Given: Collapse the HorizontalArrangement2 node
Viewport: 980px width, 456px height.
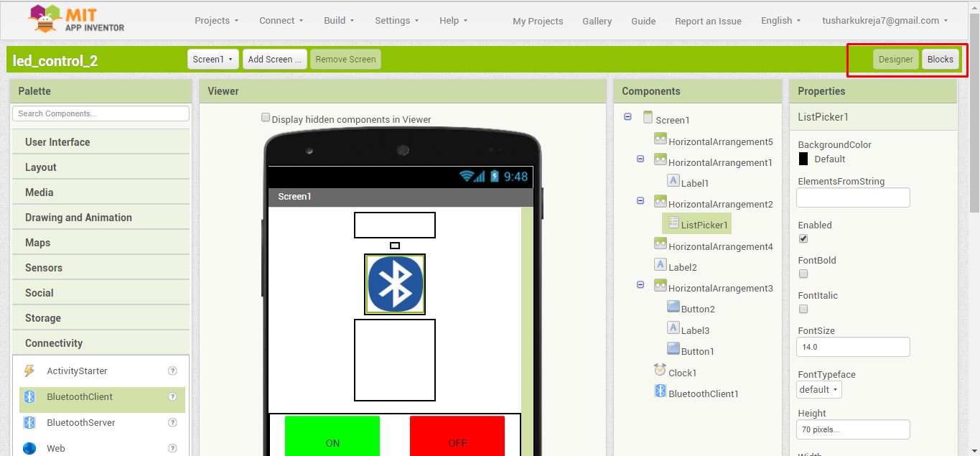Looking at the screenshot, I should [640, 201].
